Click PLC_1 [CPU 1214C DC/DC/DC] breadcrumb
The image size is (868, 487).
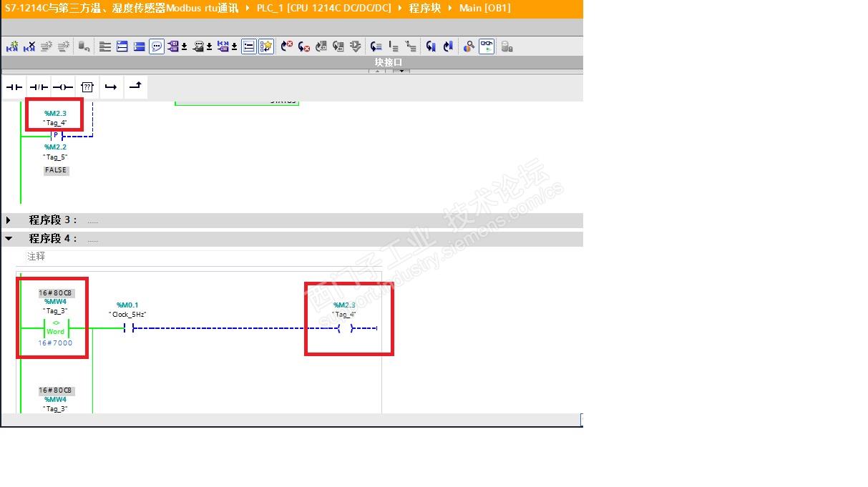[x=324, y=8]
